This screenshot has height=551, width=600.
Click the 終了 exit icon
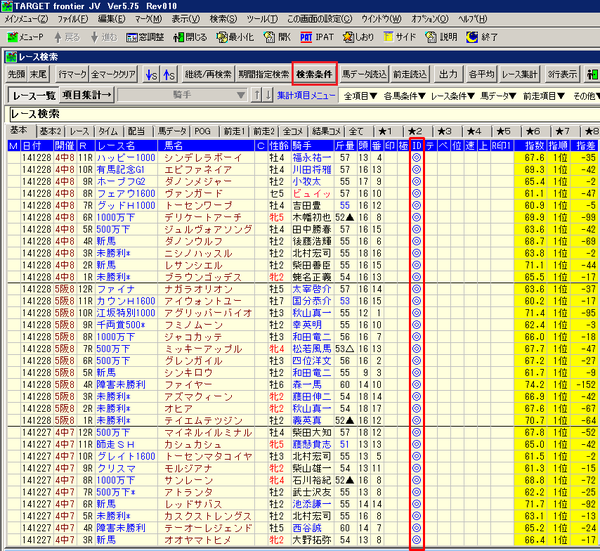point(482,37)
